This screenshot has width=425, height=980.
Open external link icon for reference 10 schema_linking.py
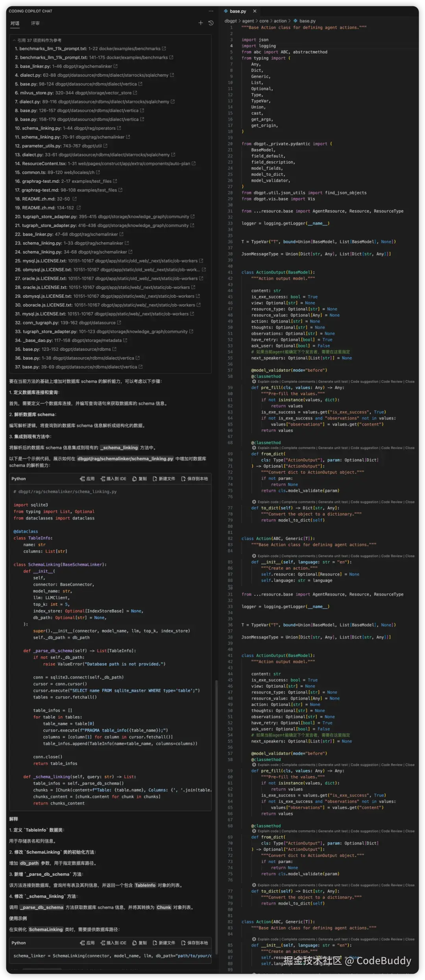(119, 128)
